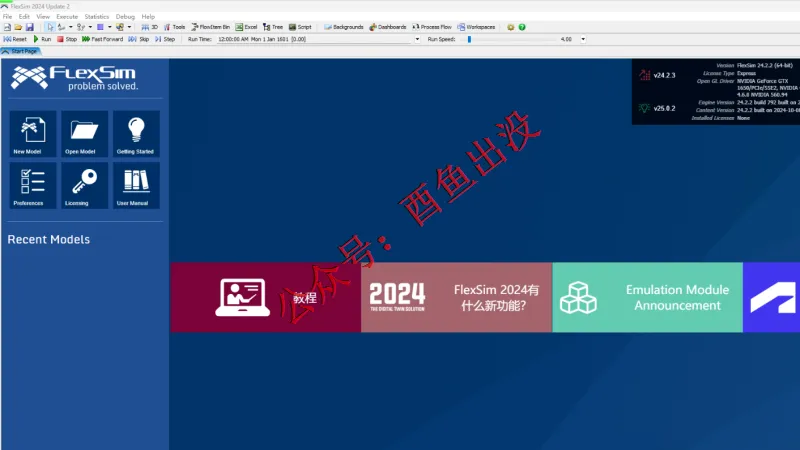Click the Run Speed value 4.00
The height and width of the screenshot is (450, 800).
pos(566,39)
